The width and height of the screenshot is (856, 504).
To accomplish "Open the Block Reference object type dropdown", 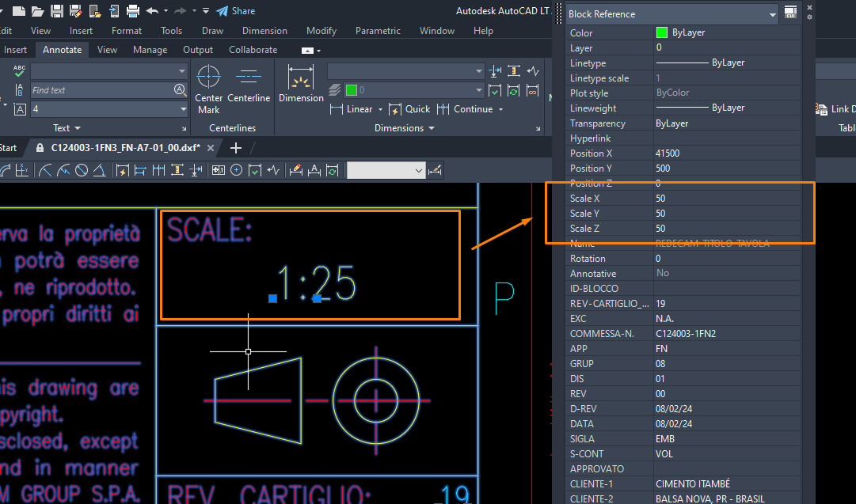I will click(772, 14).
